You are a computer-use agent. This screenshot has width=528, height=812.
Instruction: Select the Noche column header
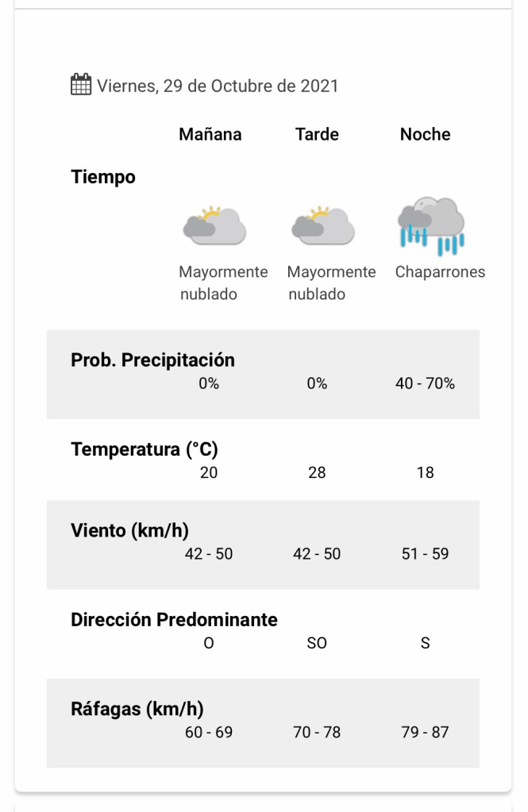point(425,134)
